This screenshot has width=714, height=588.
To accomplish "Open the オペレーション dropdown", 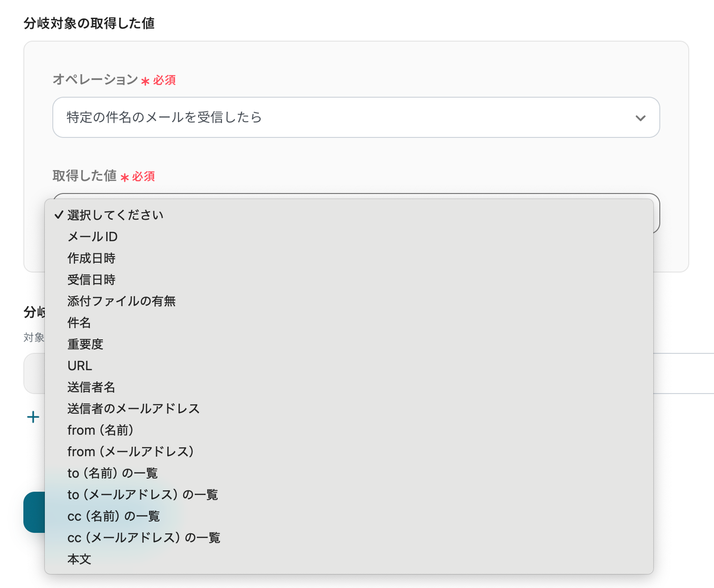I will [355, 117].
